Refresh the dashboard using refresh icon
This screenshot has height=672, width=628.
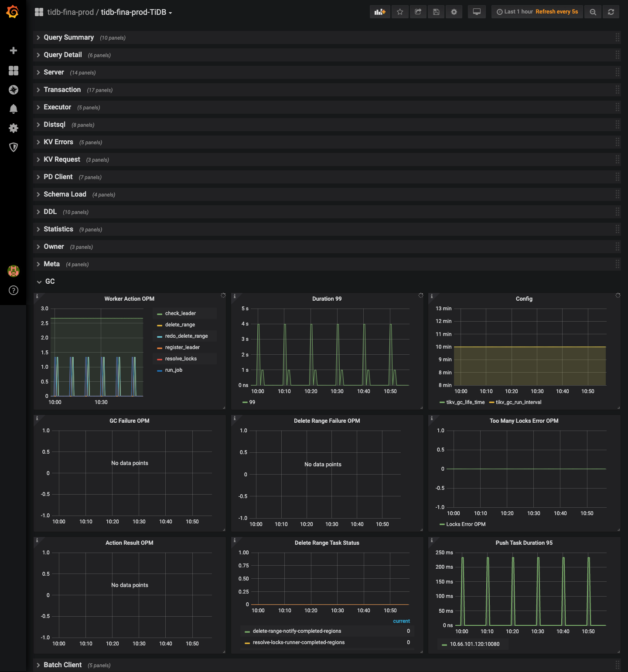pos(611,12)
